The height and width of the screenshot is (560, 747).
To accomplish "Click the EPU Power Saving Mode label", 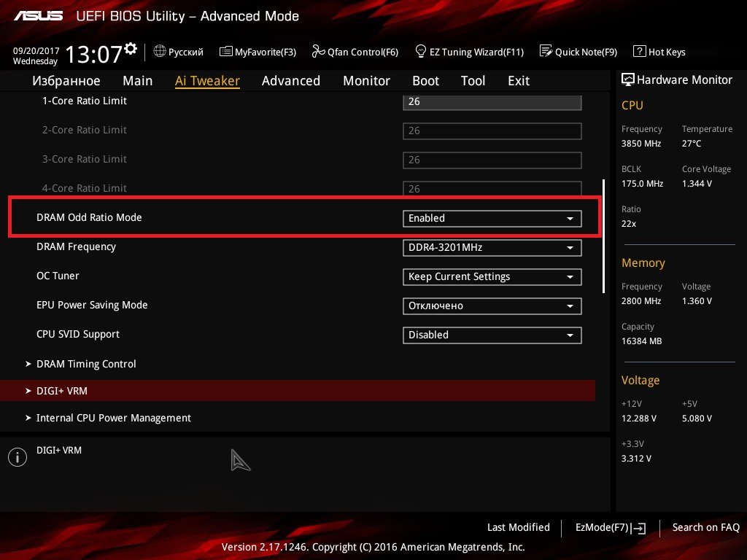I will point(92,305).
